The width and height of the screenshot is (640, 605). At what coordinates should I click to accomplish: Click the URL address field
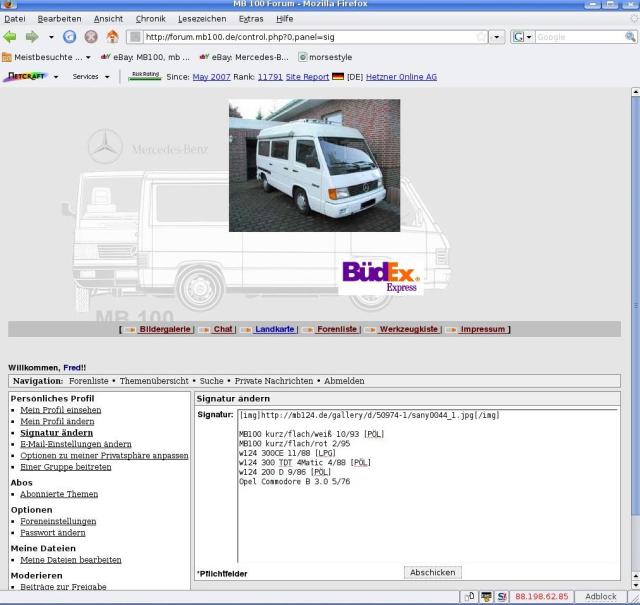pos(310,37)
